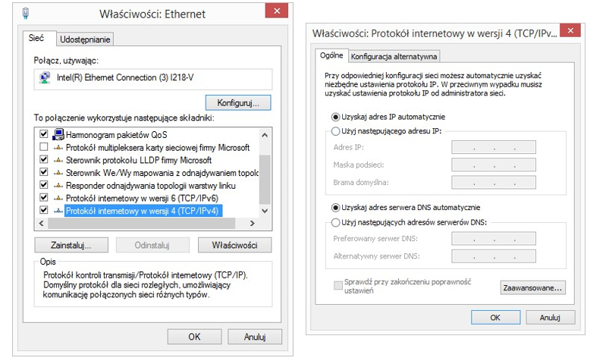
Task: Toggle the IPv6 protocol checkbox
Action: click(43, 198)
